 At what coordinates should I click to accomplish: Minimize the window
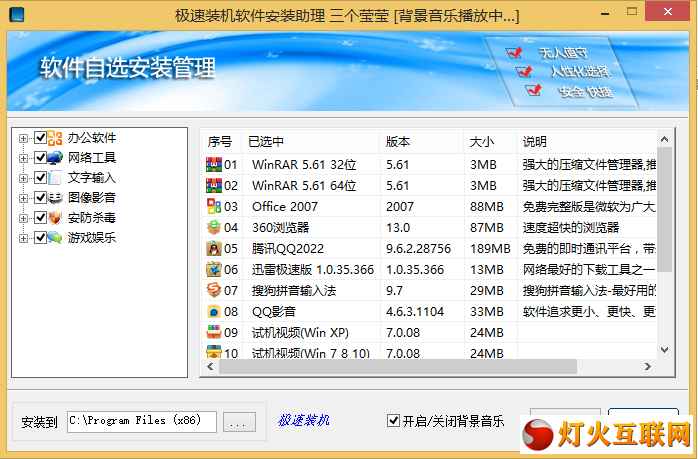605,13
